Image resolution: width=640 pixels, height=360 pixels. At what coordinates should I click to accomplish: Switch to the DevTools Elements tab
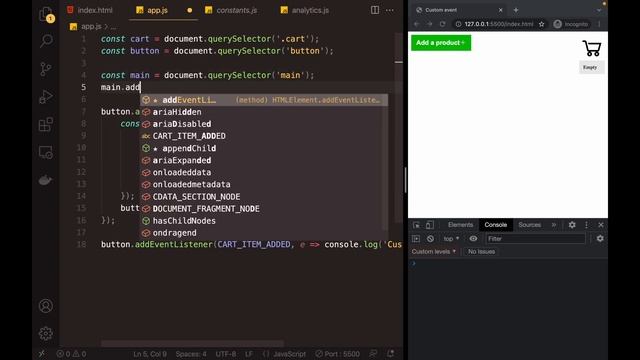click(x=460, y=225)
